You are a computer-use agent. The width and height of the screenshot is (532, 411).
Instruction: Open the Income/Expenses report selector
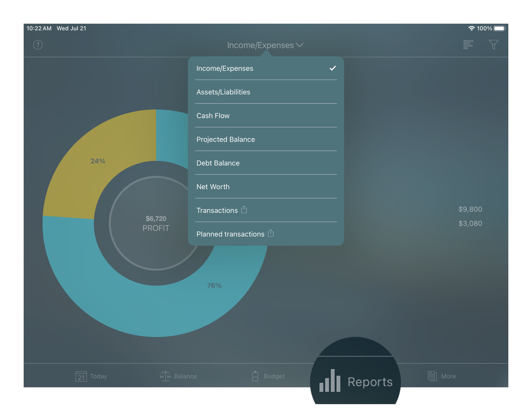pos(265,45)
